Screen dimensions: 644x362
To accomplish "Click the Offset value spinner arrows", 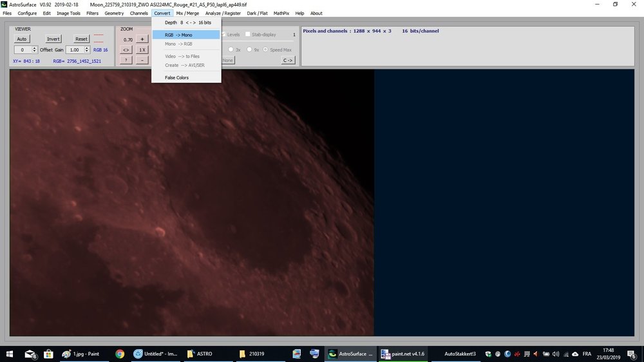I will [35, 50].
